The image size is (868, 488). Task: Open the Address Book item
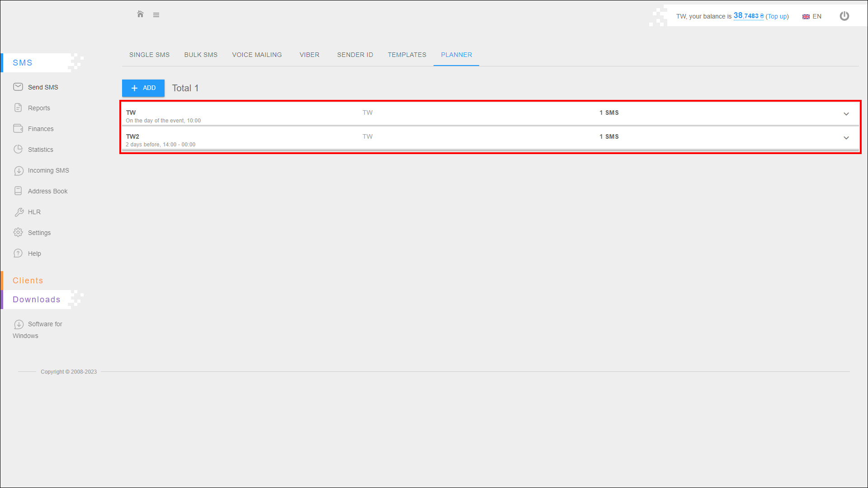click(47, 191)
